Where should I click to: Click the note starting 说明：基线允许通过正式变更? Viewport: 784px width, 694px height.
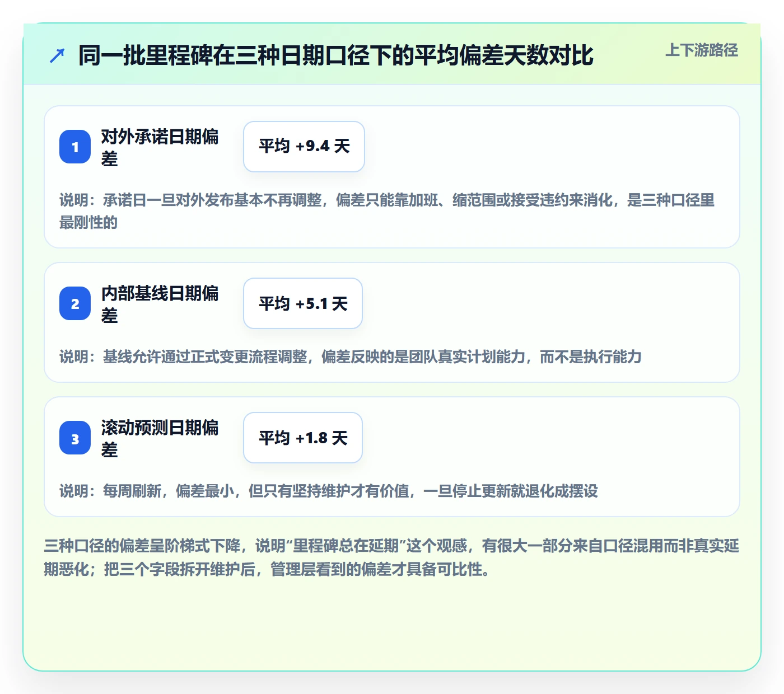click(x=351, y=357)
